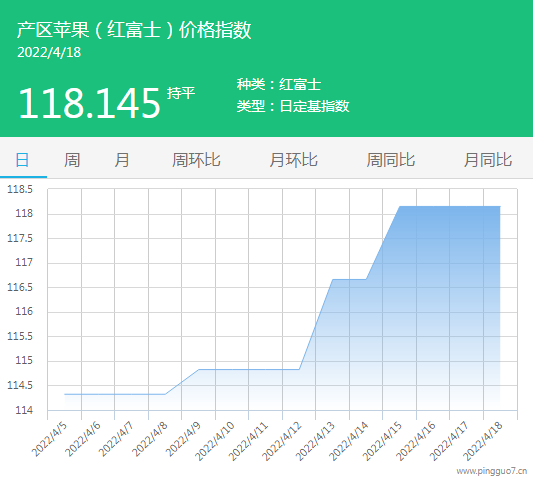533x480 pixels.
Task: Click the www.pingguo7.cn watermark link
Action: click(x=491, y=471)
